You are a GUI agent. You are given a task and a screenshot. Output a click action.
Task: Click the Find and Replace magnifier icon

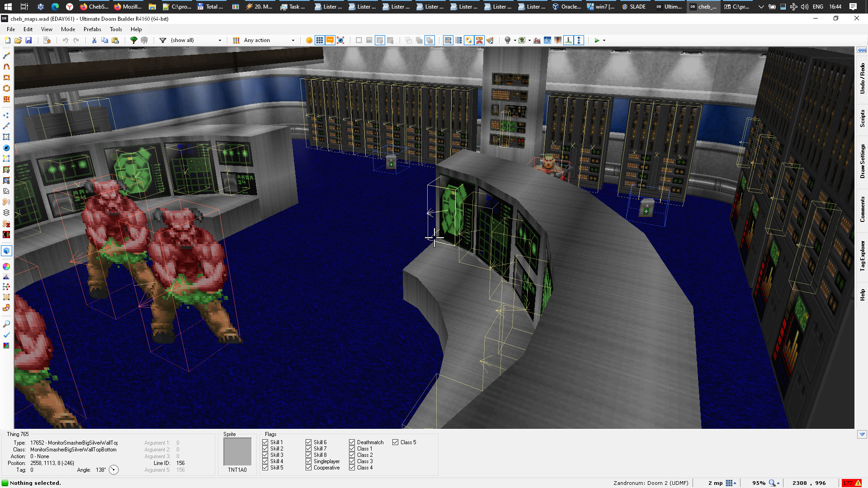pyautogui.click(x=6, y=324)
